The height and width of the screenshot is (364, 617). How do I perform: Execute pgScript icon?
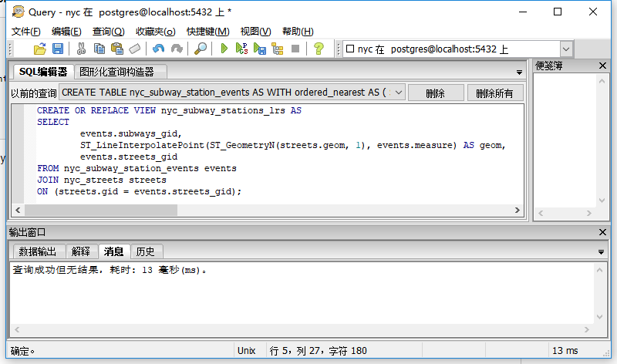click(x=241, y=49)
